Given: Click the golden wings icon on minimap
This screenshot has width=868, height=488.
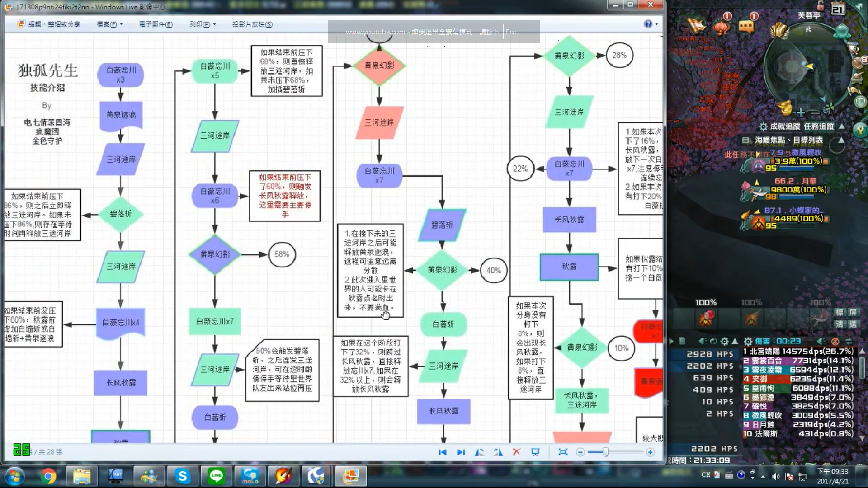Looking at the screenshot, I should [x=779, y=31].
